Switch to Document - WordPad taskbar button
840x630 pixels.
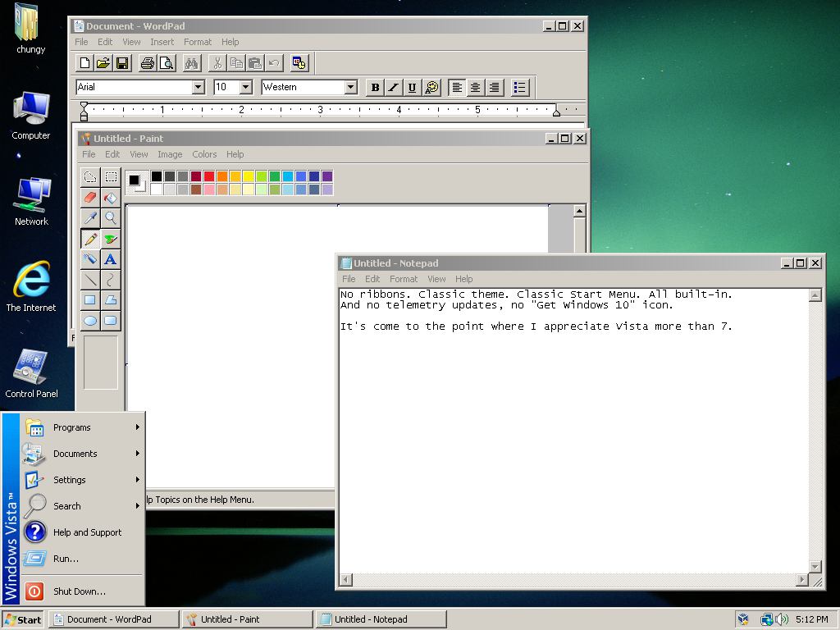pyautogui.click(x=113, y=619)
